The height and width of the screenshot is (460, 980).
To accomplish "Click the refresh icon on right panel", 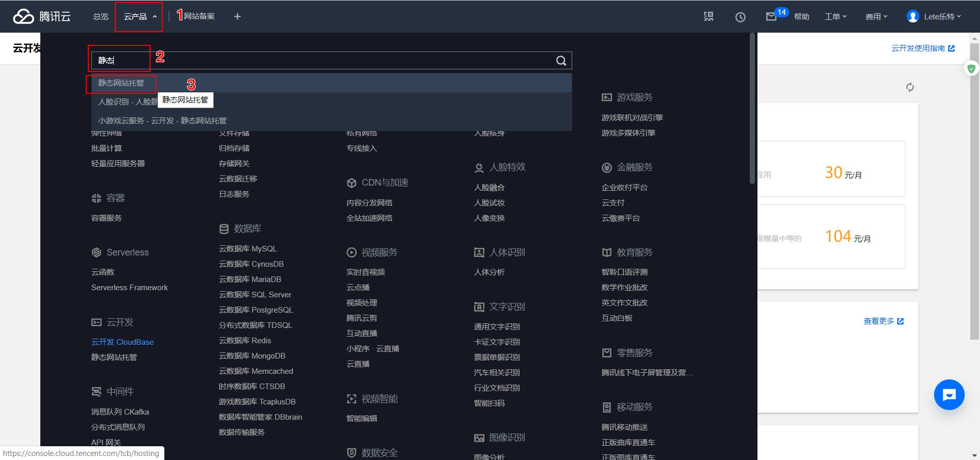I will point(910,87).
